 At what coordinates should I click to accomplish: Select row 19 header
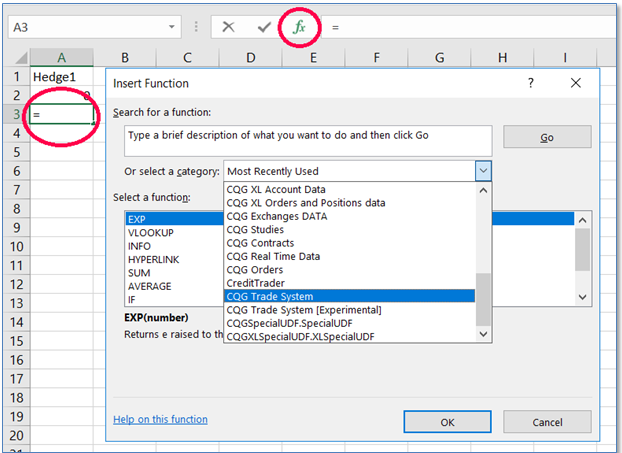pyautogui.click(x=17, y=417)
